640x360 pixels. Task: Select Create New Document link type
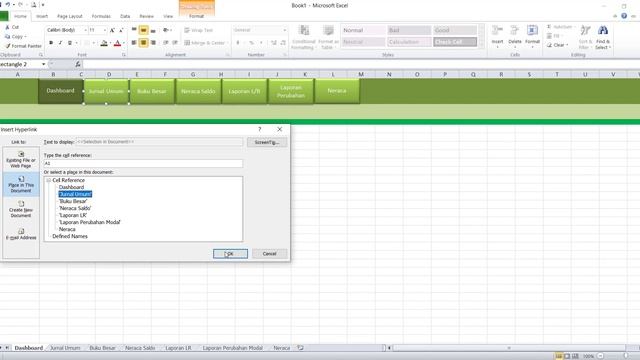21,209
